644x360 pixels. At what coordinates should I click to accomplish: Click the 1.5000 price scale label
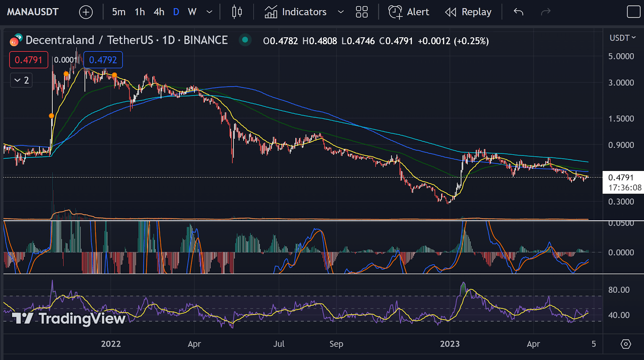pyautogui.click(x=621, y=119)
